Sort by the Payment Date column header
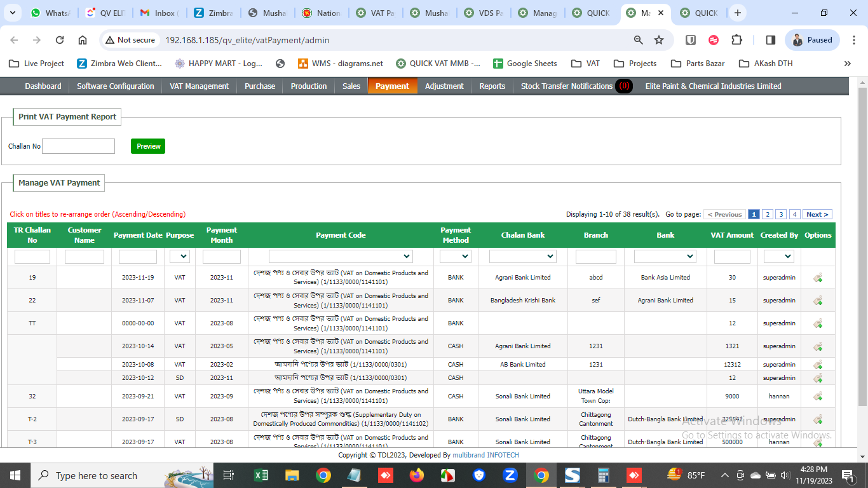This screenshot has height=488, width=868. click(138, 235)
